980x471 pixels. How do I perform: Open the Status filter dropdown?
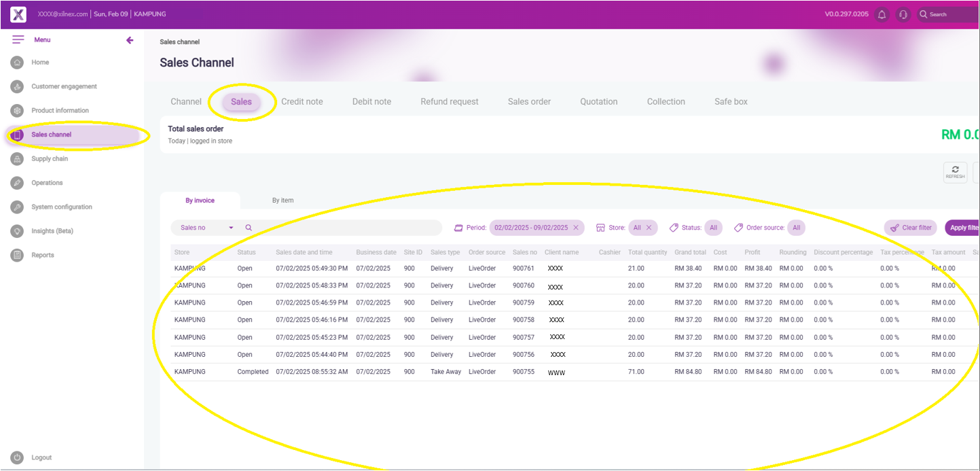[x=713, y=228]
